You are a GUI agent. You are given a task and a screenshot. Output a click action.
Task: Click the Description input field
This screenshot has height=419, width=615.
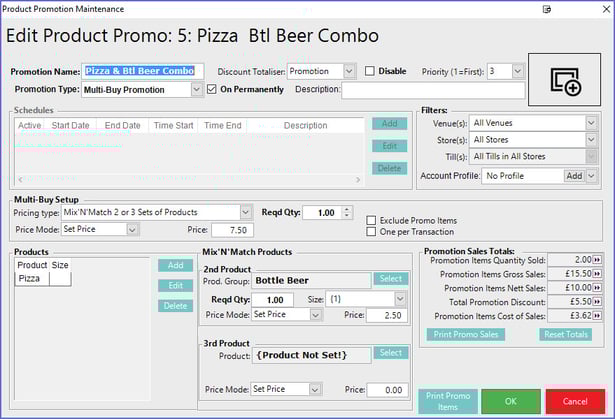[x=432, y=90]
